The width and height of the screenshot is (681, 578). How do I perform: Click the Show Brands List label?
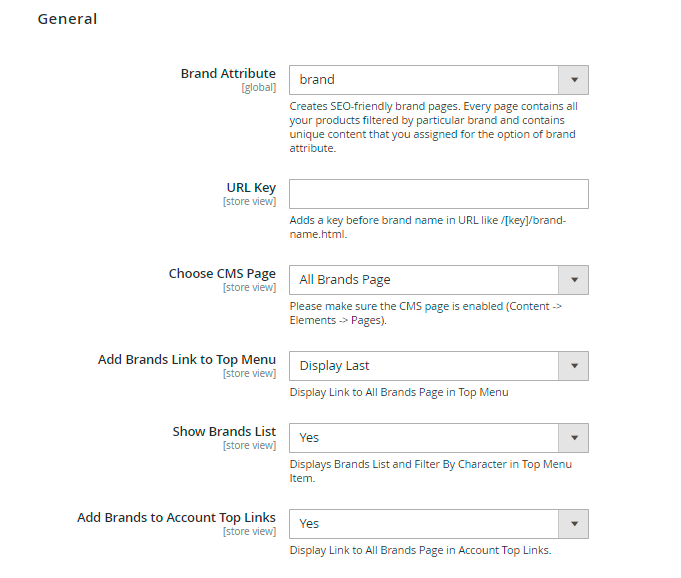[x=224, y=432]
